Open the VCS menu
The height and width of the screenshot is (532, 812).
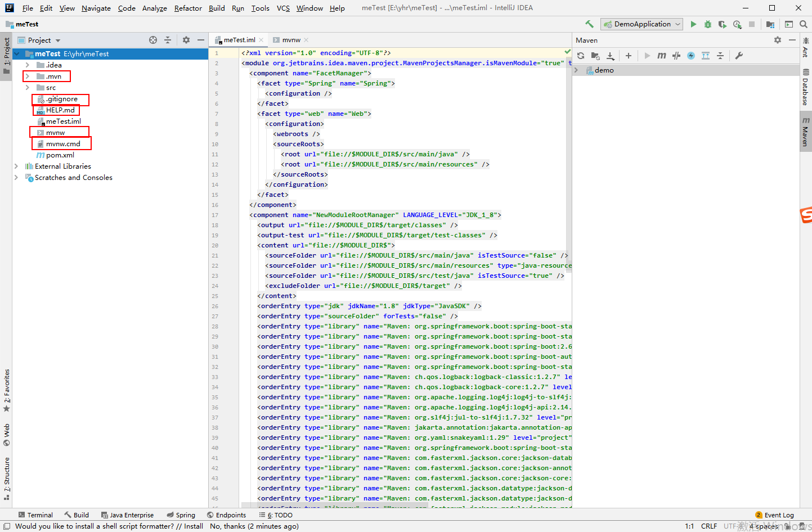(283, 8)
